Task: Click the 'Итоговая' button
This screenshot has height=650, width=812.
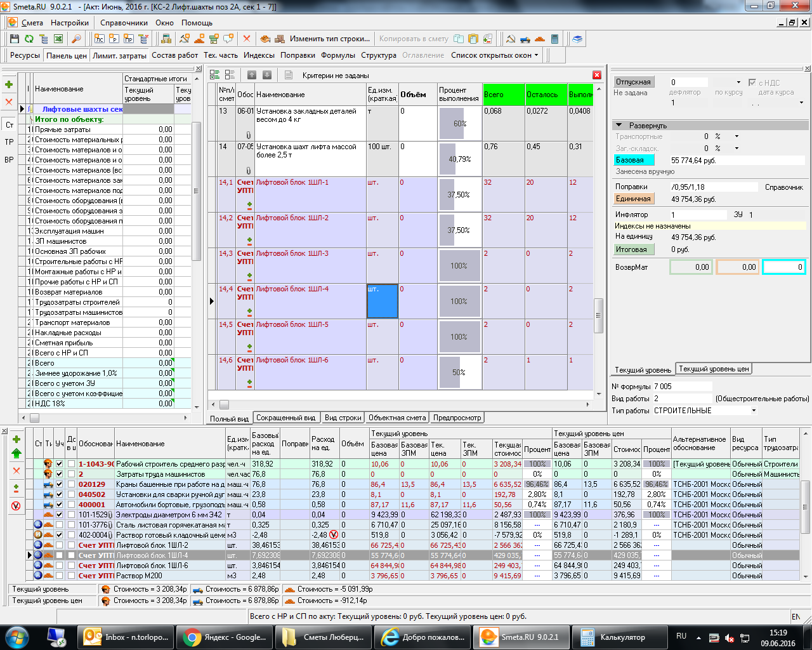Action: pyautogui.click(x=634, y=249)
